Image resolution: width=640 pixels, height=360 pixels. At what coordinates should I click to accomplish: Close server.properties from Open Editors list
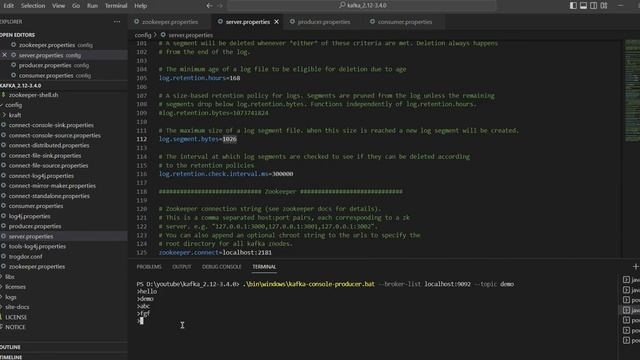pos(5,55)
